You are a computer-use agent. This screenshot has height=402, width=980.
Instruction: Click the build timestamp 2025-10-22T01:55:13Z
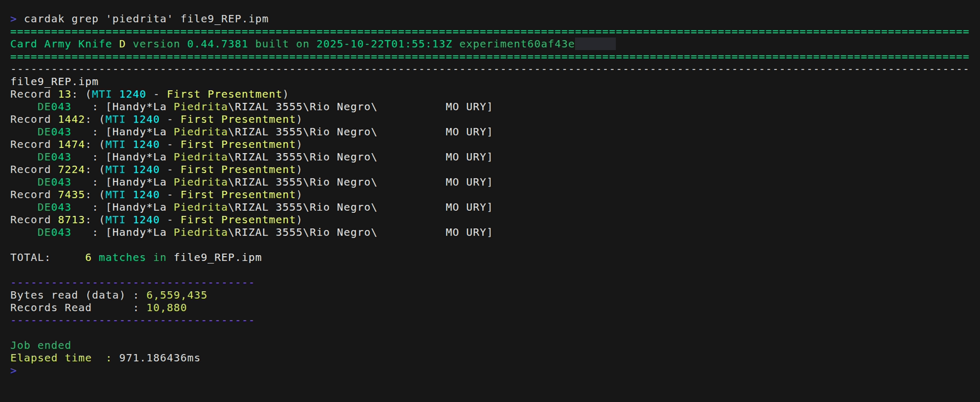[384, 44]
